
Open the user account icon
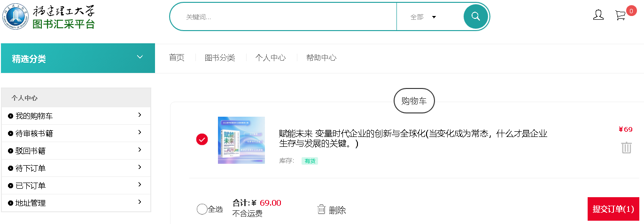coord(598,16)
